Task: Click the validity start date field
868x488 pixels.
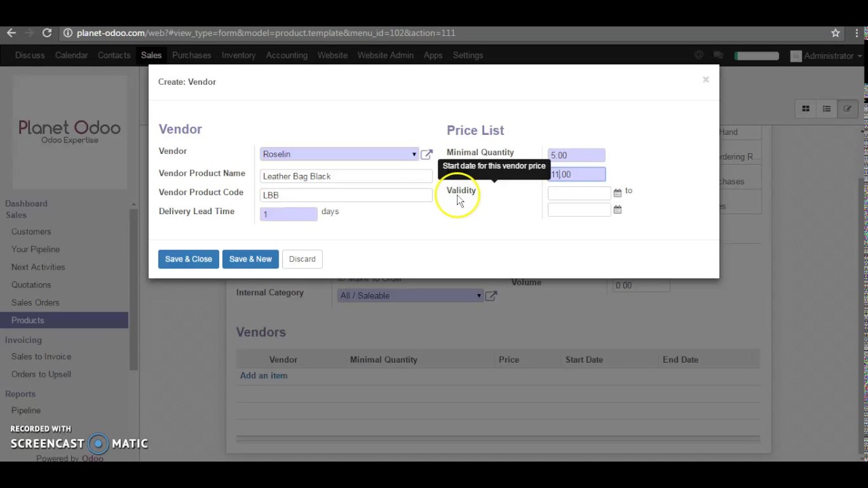Action: click(x=579, y=193)
